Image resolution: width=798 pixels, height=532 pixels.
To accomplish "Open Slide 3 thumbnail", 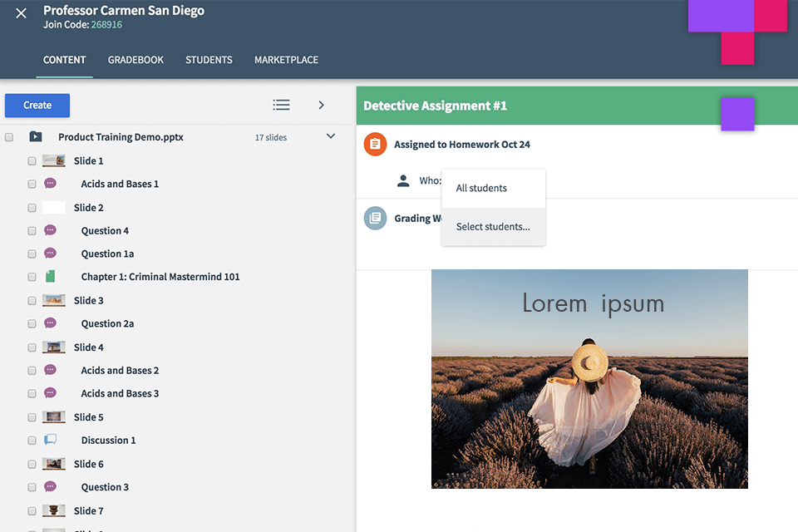I will tap(53, 300).
